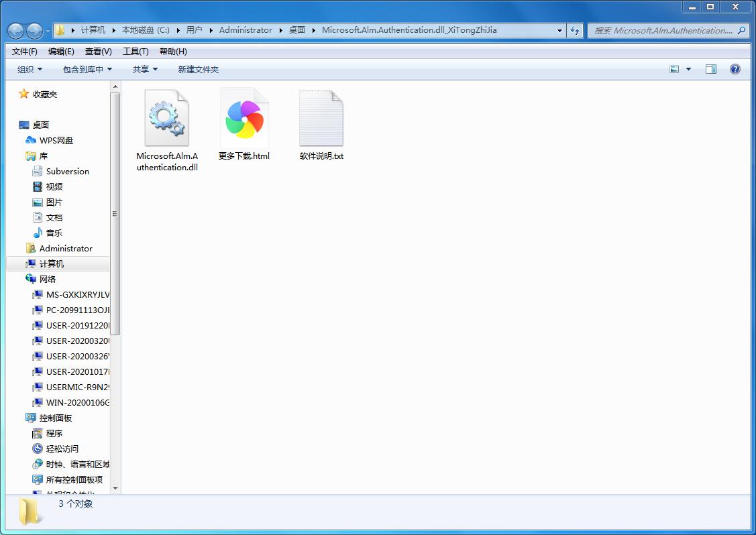Open WPS网盘 in the navigation pane
Screen dimensions: 756x535
coord(56,141)
